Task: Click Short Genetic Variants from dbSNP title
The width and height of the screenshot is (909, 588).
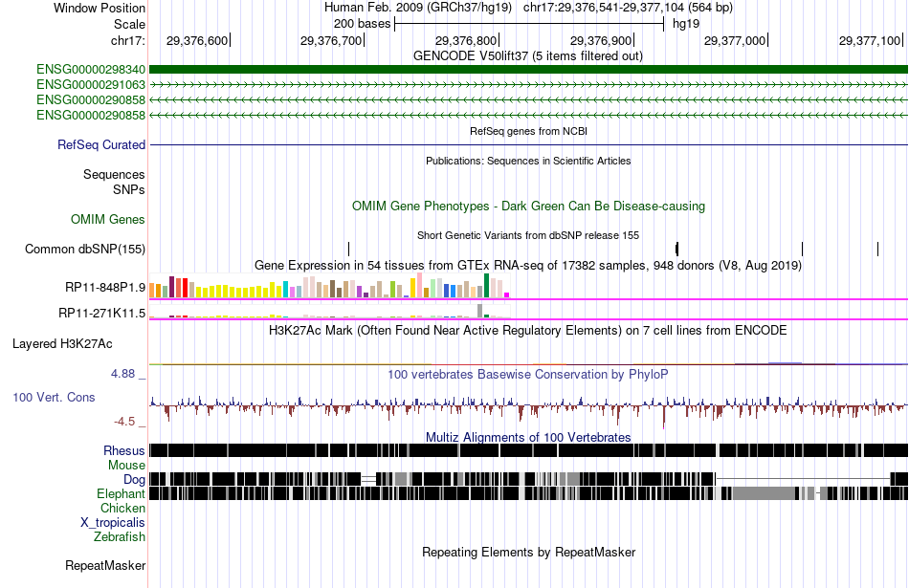Action: click(x=527, y=236)
